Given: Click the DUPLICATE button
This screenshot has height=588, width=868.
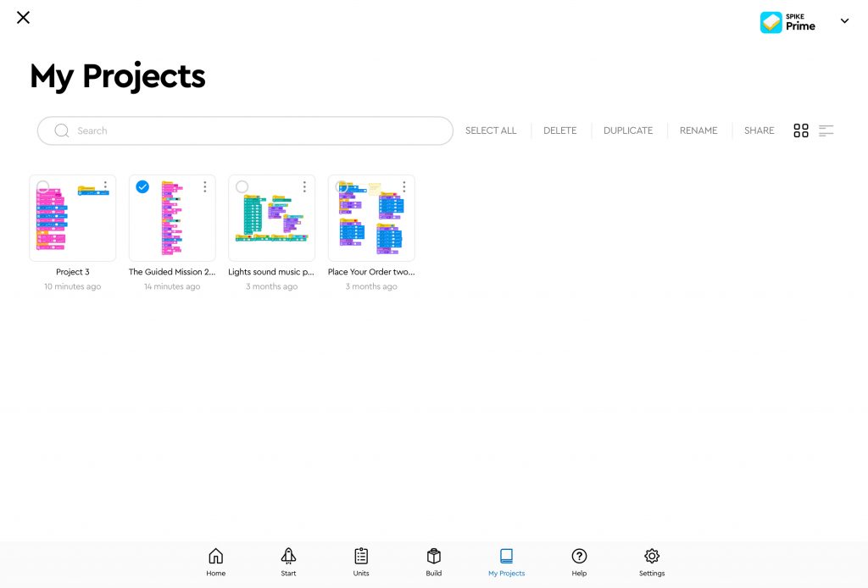Looking at the screenshot, I should point(627,130).
